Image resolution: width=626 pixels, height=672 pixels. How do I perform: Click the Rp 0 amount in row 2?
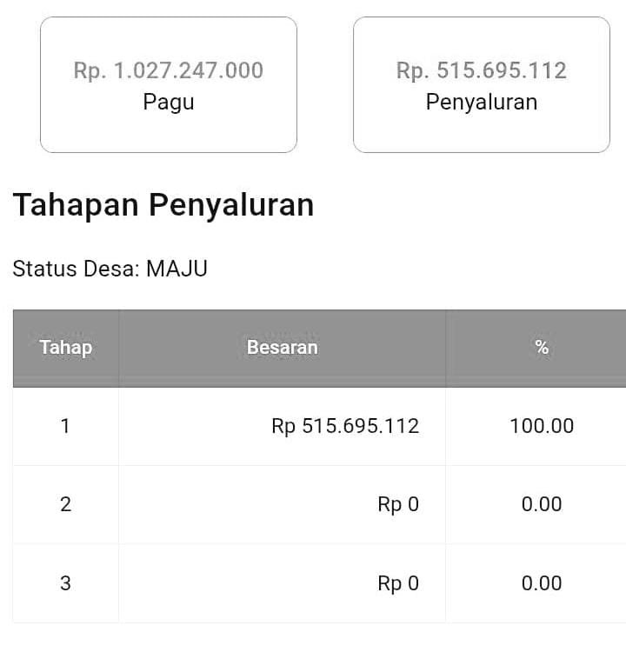398,505
